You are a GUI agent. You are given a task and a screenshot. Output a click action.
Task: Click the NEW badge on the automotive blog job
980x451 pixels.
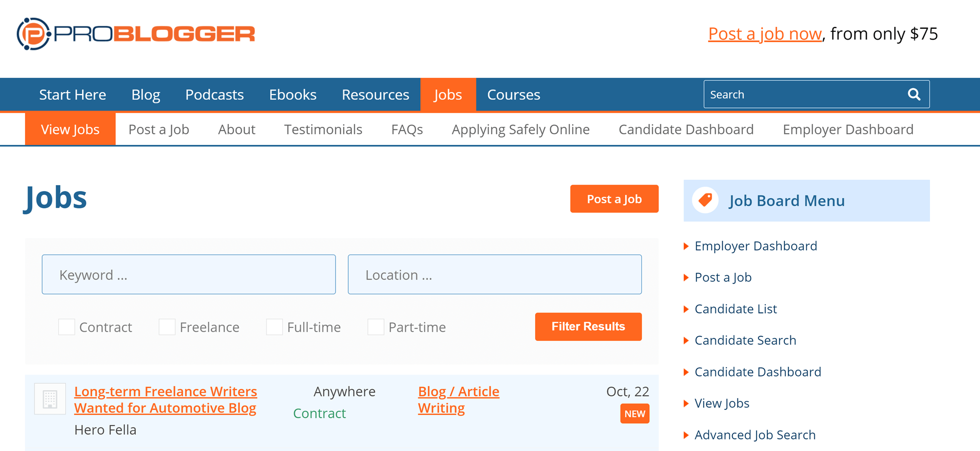635,414
